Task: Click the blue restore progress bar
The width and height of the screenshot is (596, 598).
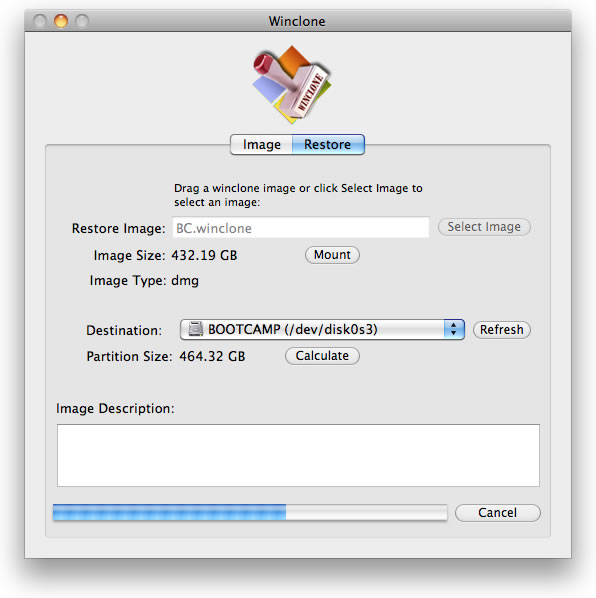Action: click(x=170, y=512)
